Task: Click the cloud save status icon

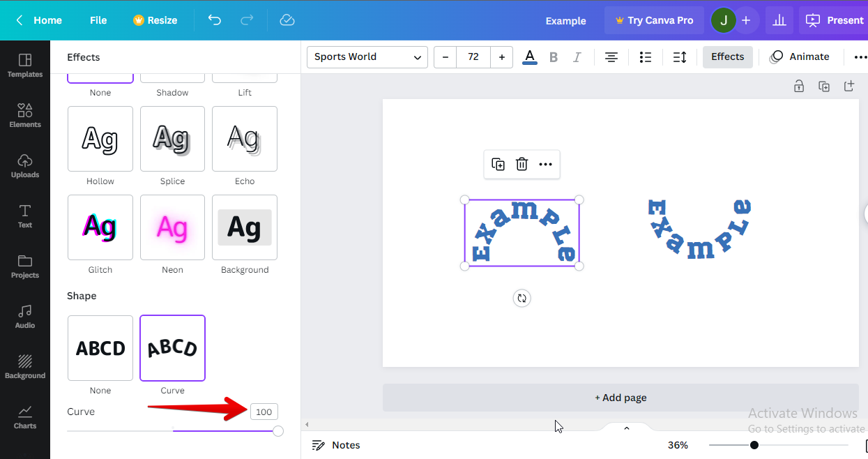Action: point(287,20)
